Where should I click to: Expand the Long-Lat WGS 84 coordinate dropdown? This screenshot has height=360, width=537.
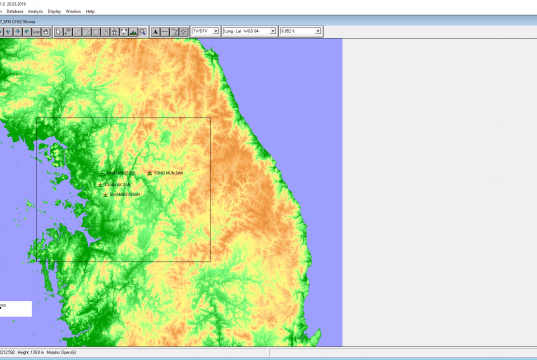(x=249, y=31)
